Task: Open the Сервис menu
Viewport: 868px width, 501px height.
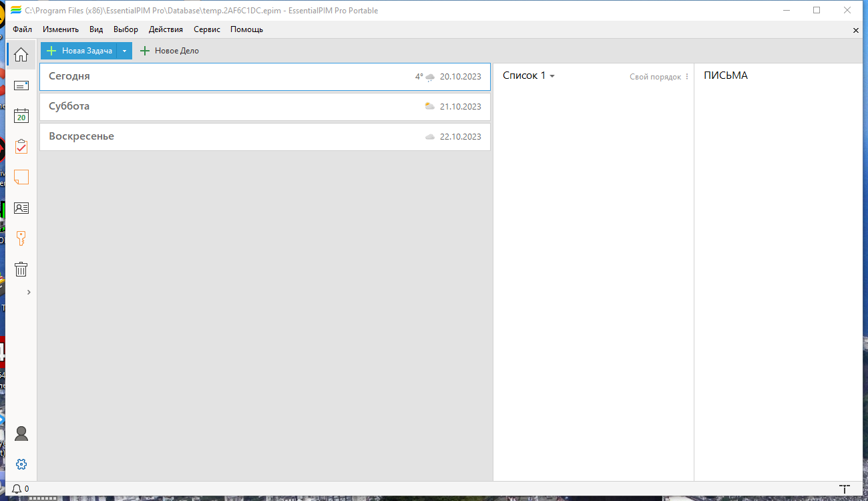Action: pyautogui.click(x=206, y=29)
